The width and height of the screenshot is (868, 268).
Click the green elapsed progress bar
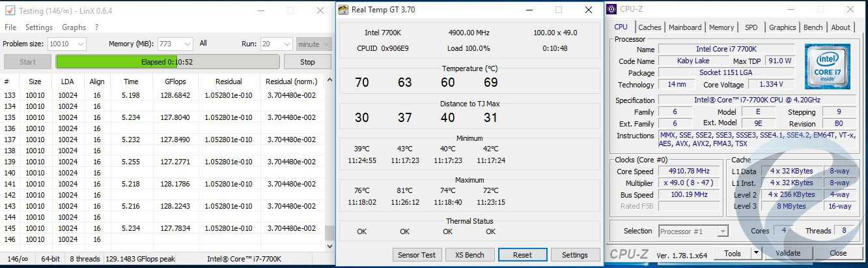pos(167,62)
